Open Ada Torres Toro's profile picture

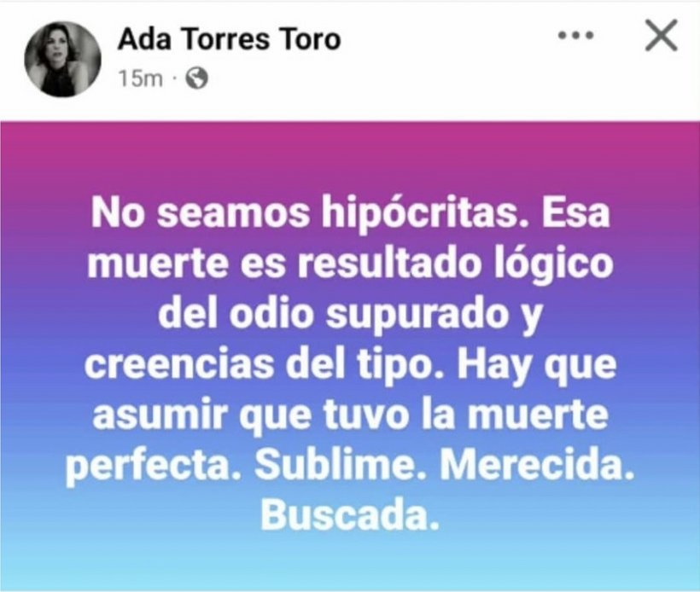[x=63, y=60]
